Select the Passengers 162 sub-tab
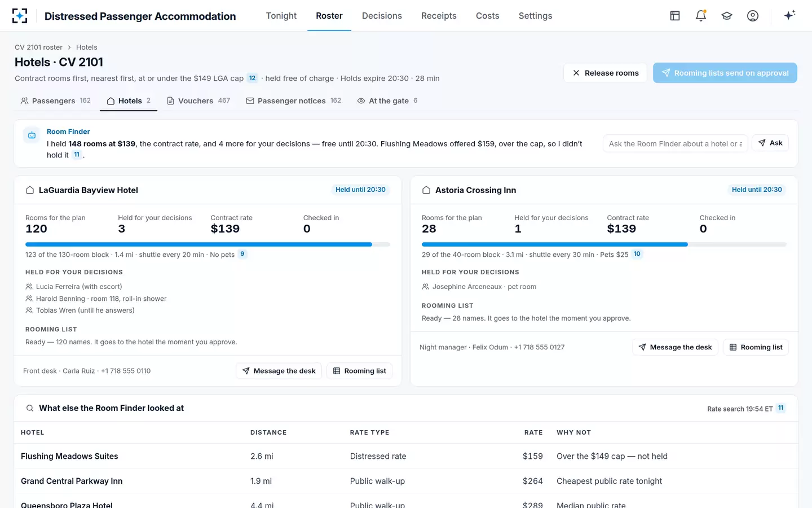This screenshot has width=812, height=508. [x=56, y=101]
